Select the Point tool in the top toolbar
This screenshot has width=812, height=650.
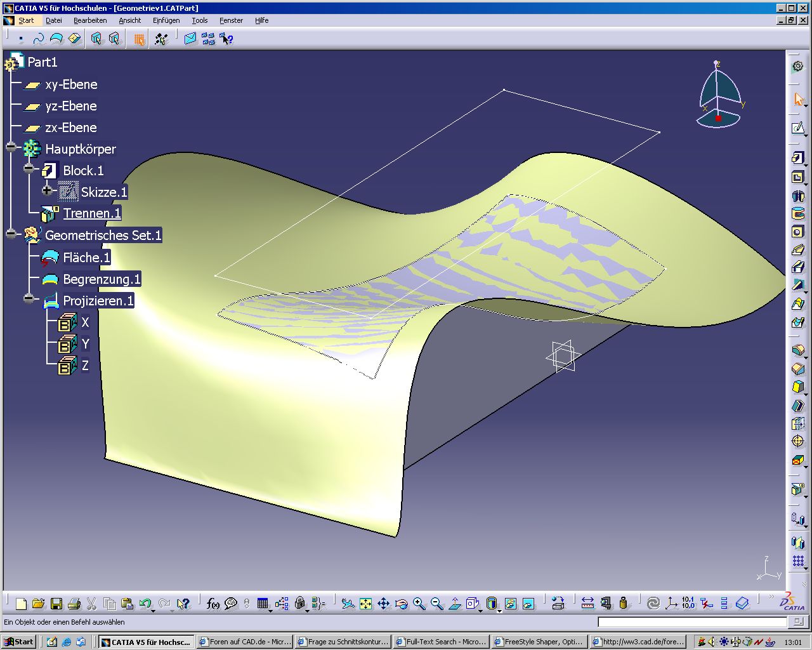point(21,39)
